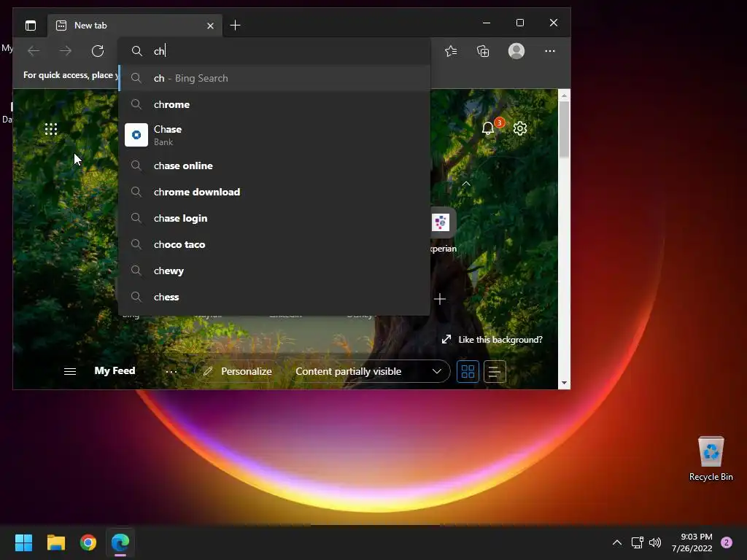Select the Recycle Bin desktop icon
Image resolution: width=747 pixels, height=560 pixels.
tap(711, 459)
